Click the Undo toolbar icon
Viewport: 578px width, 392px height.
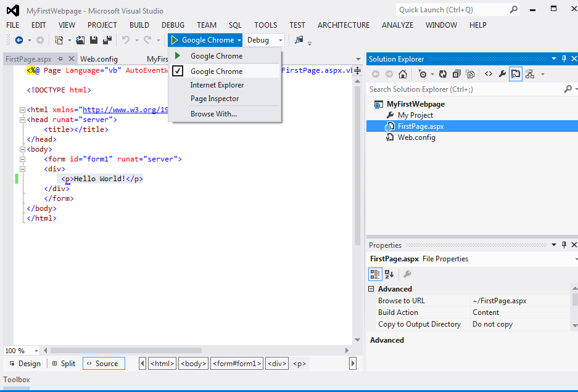(126, 40)
